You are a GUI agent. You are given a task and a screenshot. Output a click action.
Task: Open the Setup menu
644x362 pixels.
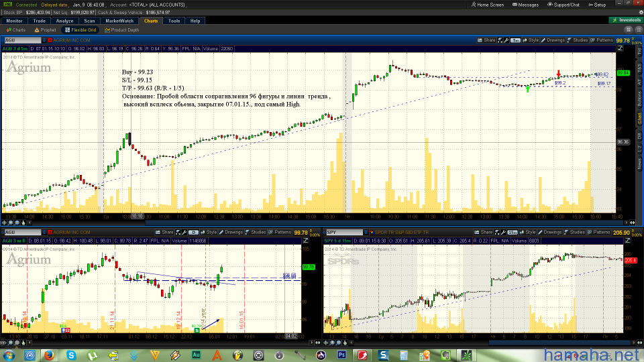tap(597, 5)
